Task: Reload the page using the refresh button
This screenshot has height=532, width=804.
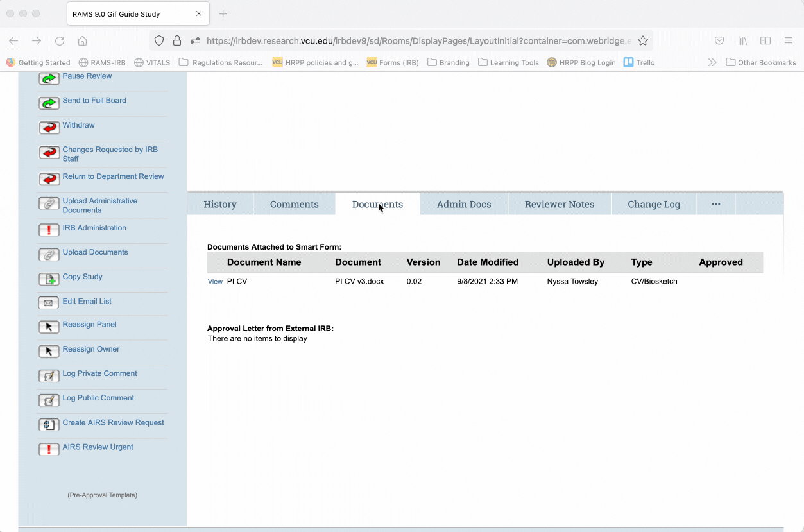Action: (x=60, y=41)
